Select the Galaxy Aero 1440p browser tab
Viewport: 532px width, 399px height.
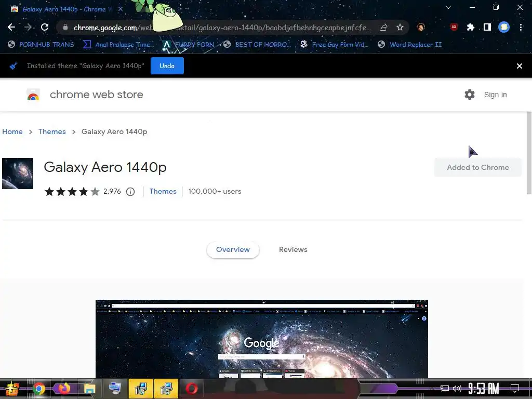pyautogui.click(x=64, y=9)
